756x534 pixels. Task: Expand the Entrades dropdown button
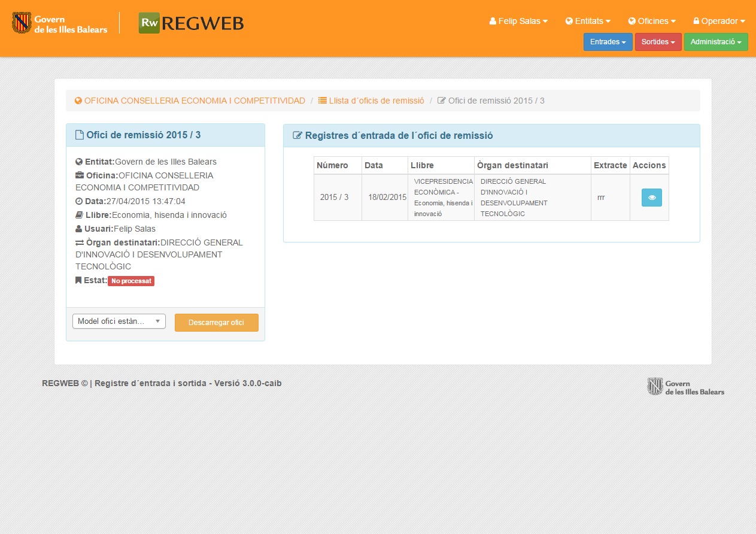point(608,42)
